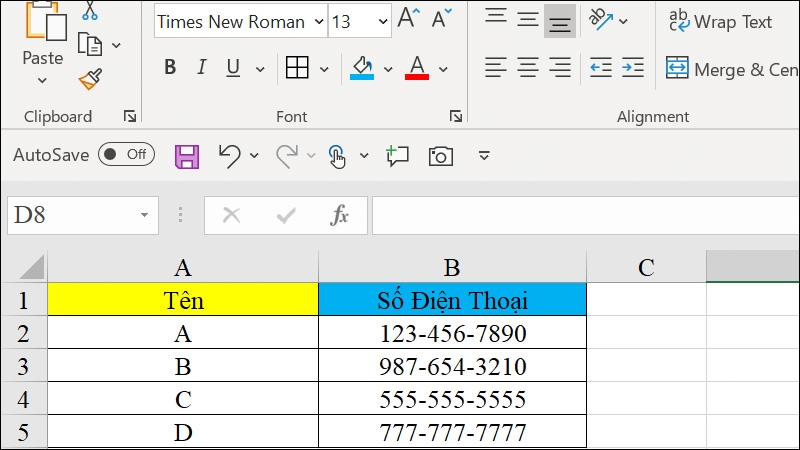Select the Format Painter brush
The image size is (800, 450).
pyautogui.click(x=90, y=79)
